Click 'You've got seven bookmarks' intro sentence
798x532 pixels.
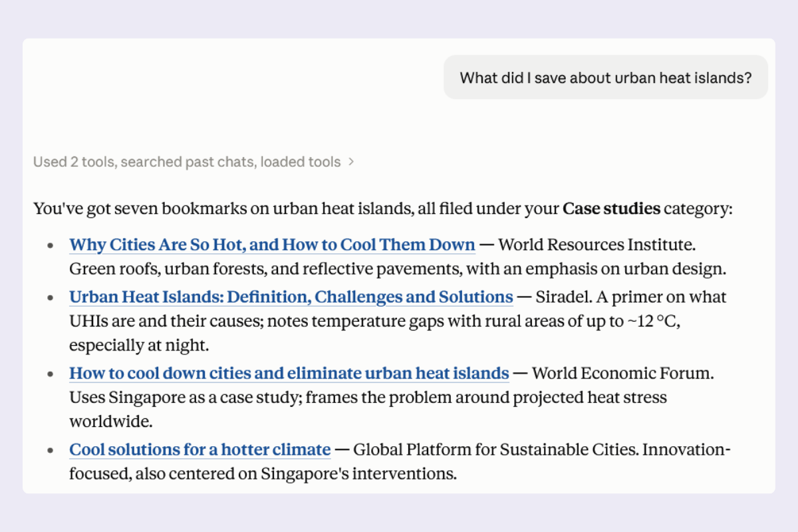[x=382, y=209]
